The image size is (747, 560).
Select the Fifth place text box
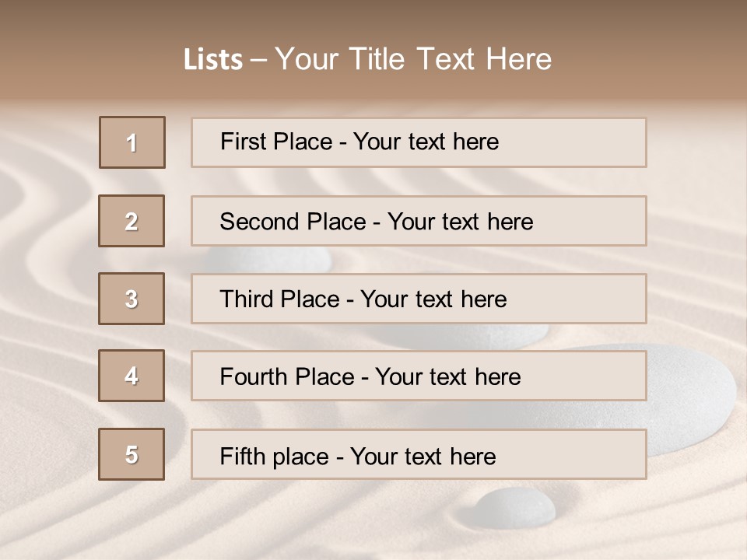(419, 454)
